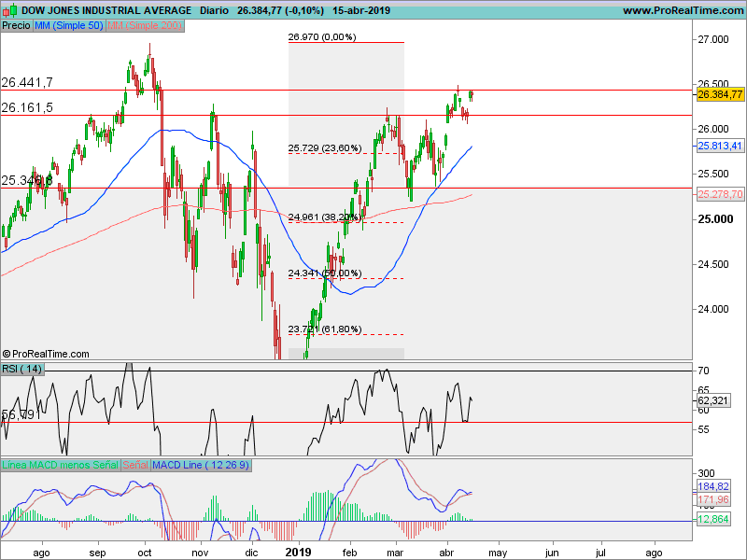Select the Línea MACD menos Señal label
747x560 pixels.
(x=60, y=465)
